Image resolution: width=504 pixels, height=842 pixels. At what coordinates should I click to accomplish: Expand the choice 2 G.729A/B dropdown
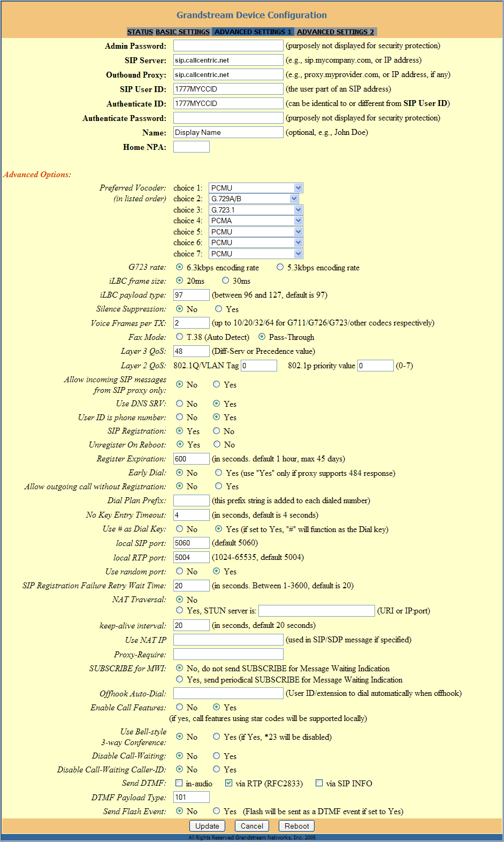point(254,199)
